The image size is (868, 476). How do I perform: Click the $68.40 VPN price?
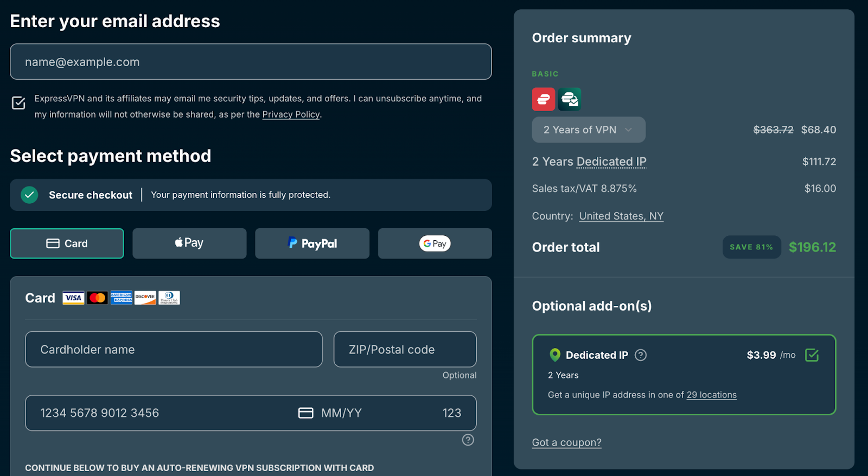coord(819,130)
